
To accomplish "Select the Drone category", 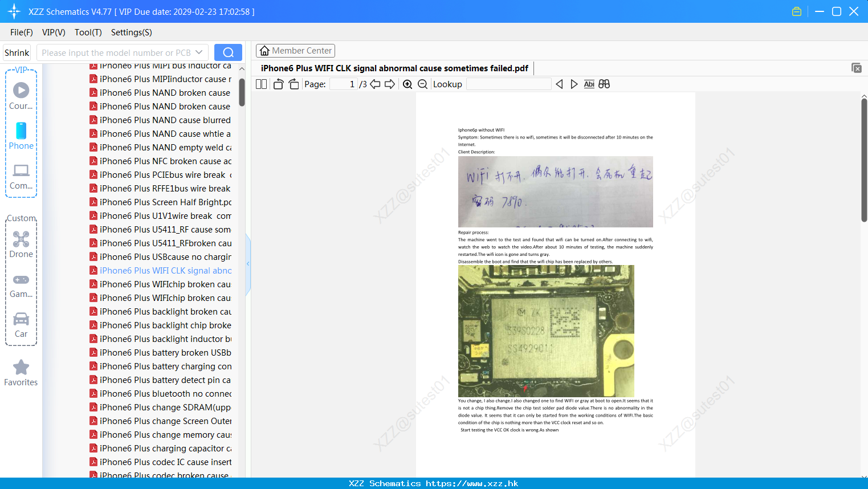I will point(21,244).
